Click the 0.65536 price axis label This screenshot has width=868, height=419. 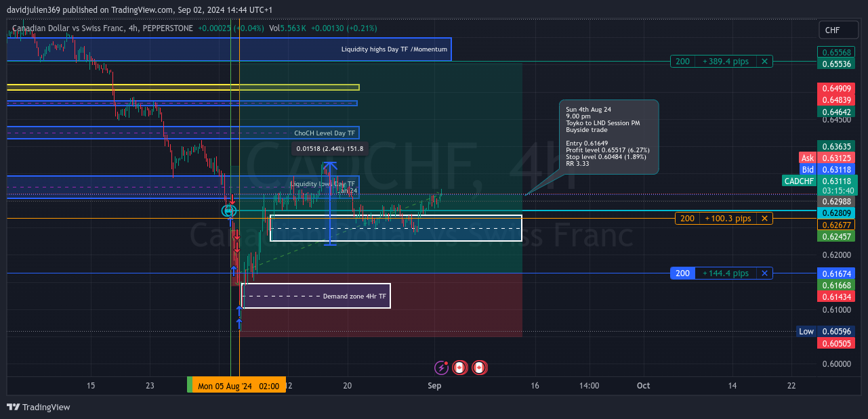pos(836,64)
